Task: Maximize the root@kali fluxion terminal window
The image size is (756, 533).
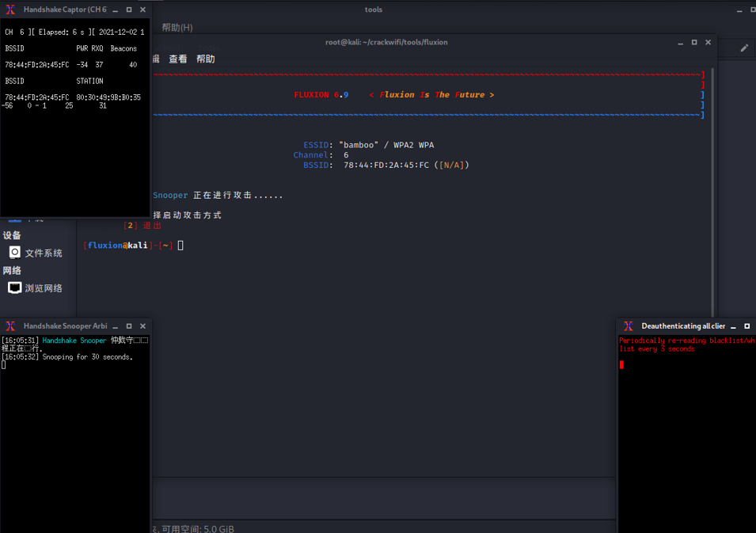Action: [694, 42]
